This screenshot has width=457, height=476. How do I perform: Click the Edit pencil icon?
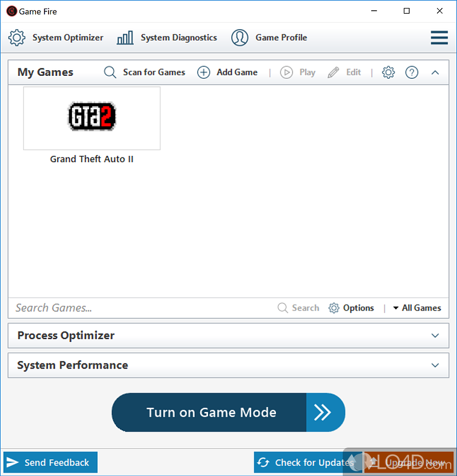334,72
